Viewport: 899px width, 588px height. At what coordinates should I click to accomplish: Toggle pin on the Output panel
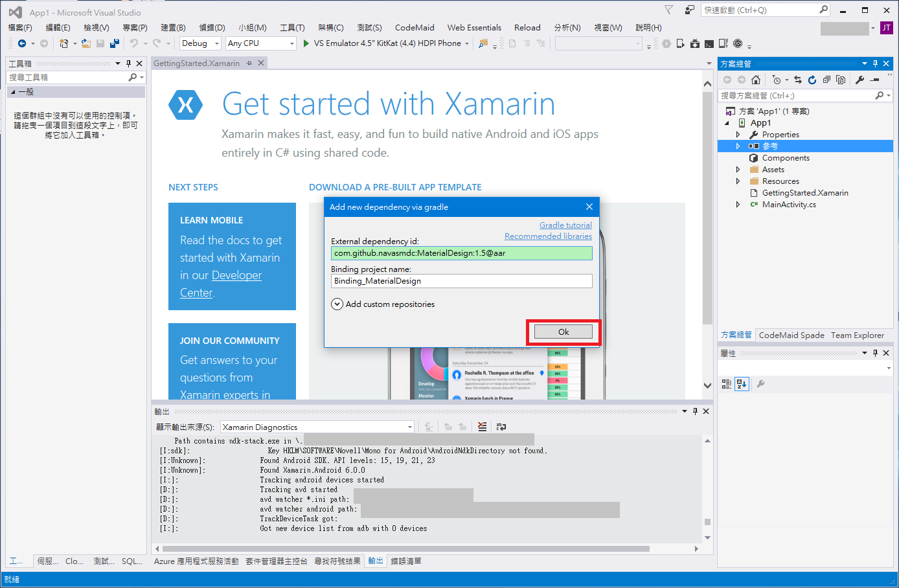point(695,411)
